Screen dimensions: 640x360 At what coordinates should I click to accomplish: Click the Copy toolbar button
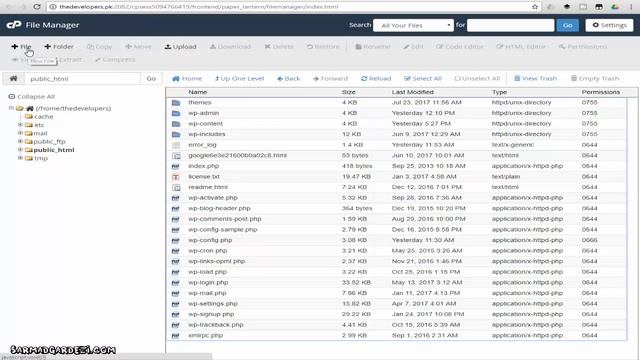[99, 47]
